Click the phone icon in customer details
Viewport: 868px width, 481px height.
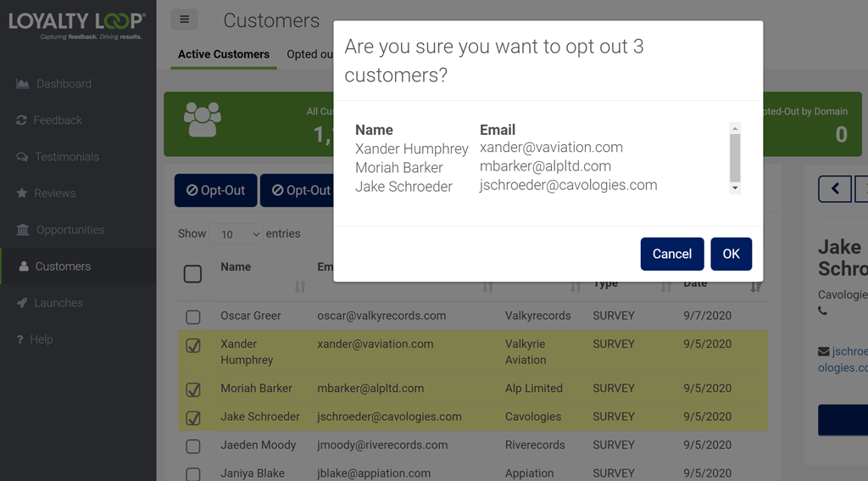tap(822, 310)
